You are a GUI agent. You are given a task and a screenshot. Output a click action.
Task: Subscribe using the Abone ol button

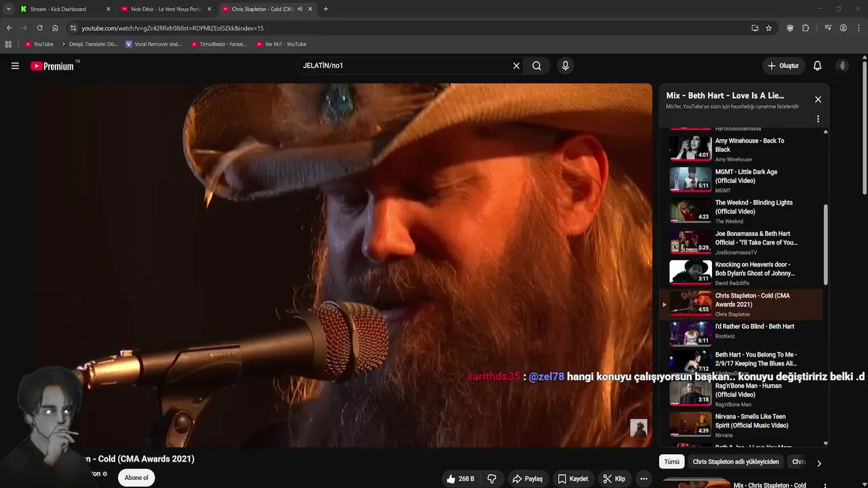(x=136, y=478)
